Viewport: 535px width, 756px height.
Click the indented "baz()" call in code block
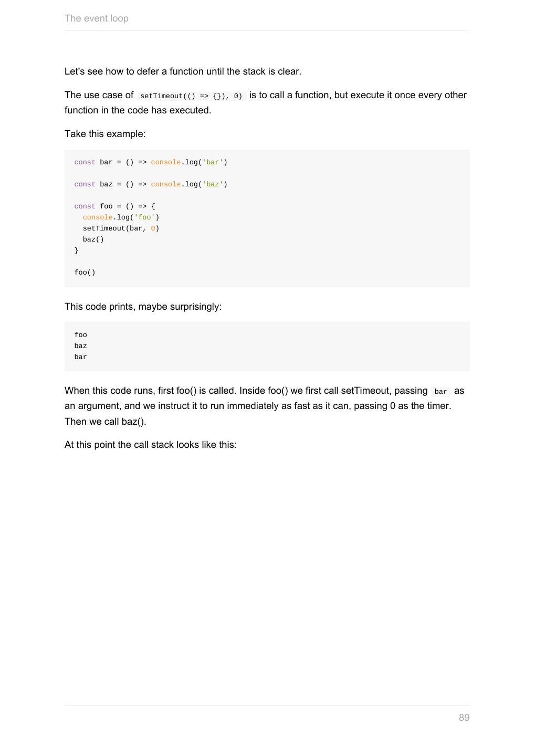93,239
